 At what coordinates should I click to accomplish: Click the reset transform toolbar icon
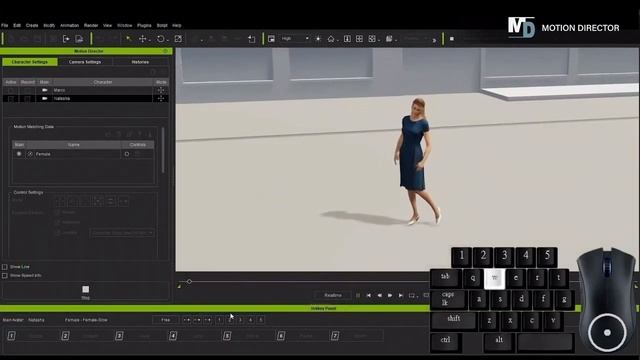(252, 39)
